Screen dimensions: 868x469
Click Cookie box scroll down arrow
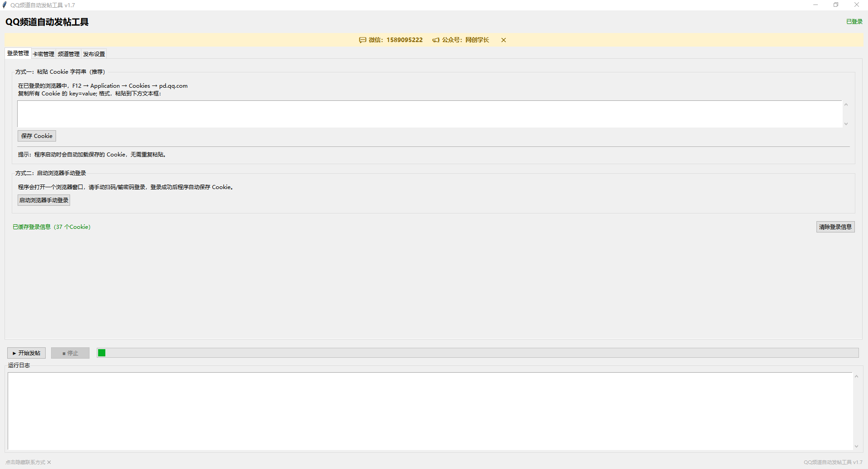pyautogui.click(x=846, y=124)
